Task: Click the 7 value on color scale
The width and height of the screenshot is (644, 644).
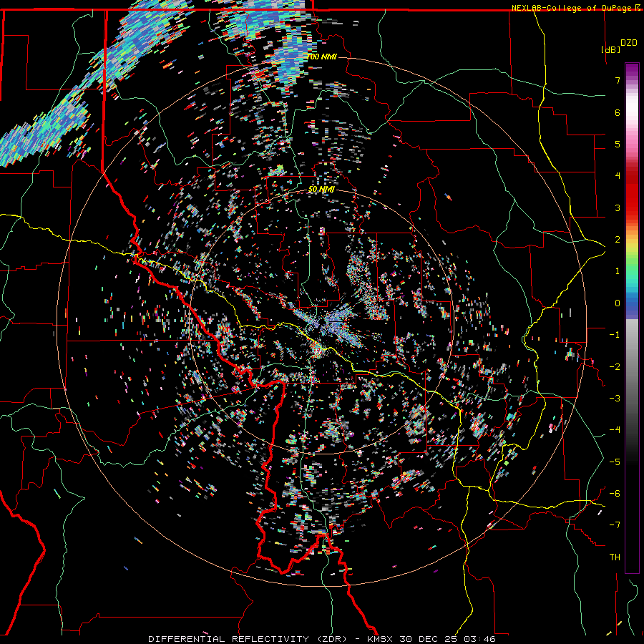Action: 618,80
